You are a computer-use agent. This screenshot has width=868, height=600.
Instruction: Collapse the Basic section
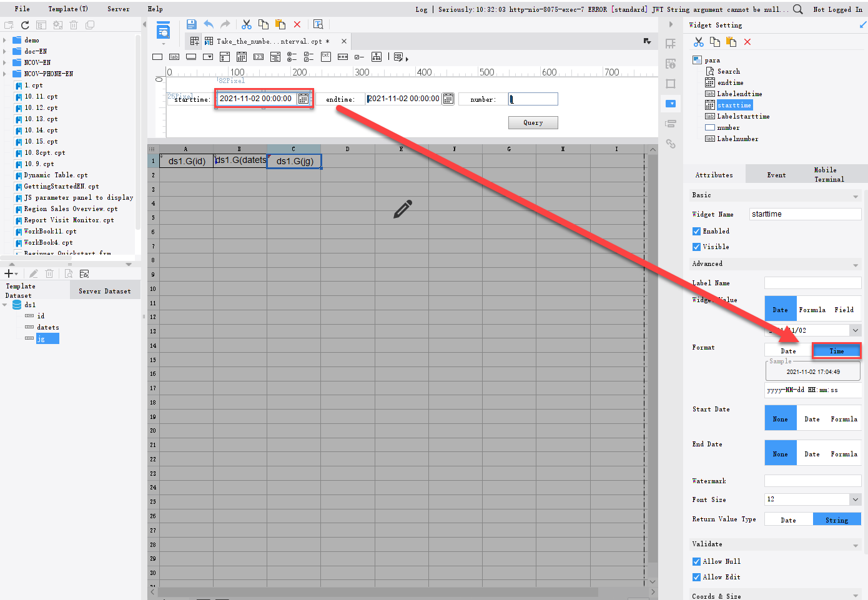tap(856, 197)
